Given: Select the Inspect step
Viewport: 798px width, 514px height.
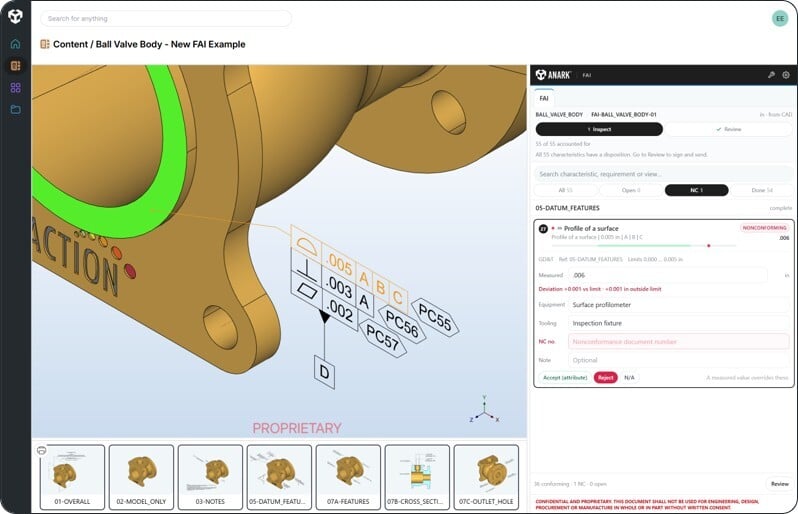Looking at the screenshot, I should (x=599, y=129).
